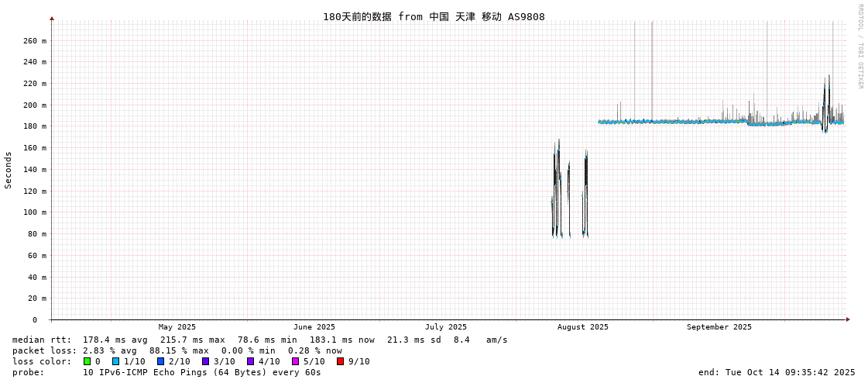Click the light blue 1/10 loss swatch
The width and height of the screenshot is (868, 383).
[x=115, y=361]
